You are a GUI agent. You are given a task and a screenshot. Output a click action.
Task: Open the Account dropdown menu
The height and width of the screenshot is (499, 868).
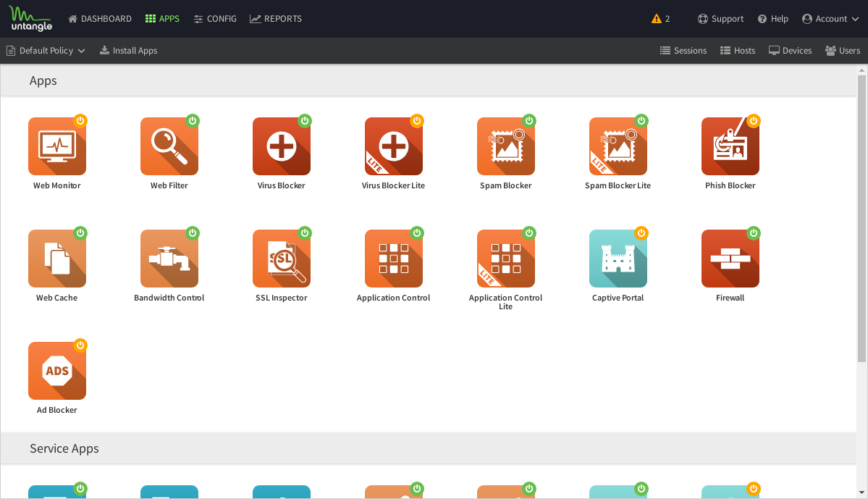(830, 19)
